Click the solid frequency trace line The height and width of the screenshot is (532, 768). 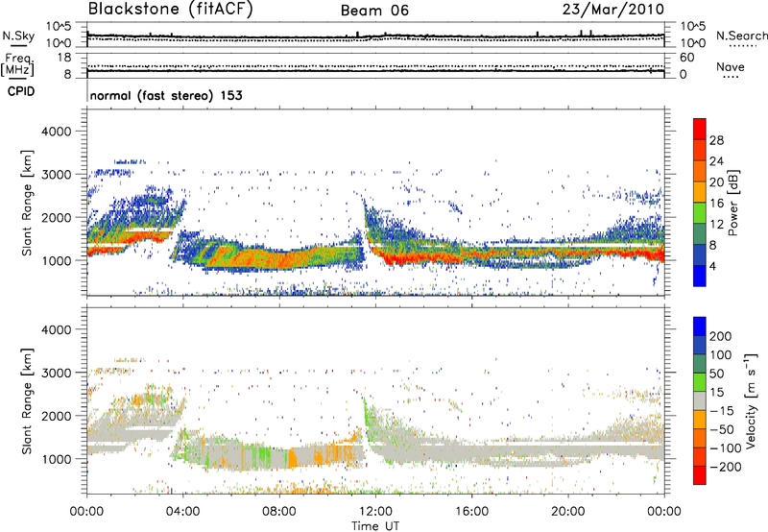coord(375,71)
